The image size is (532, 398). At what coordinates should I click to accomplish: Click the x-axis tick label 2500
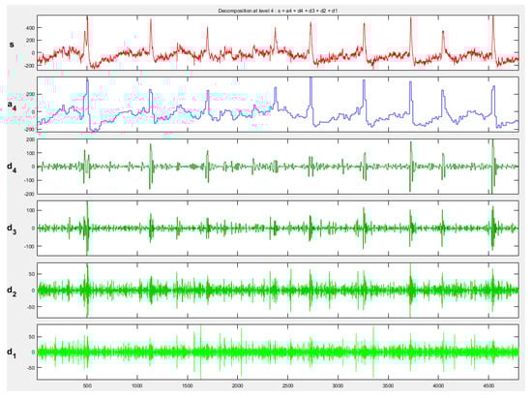(287, 385)
